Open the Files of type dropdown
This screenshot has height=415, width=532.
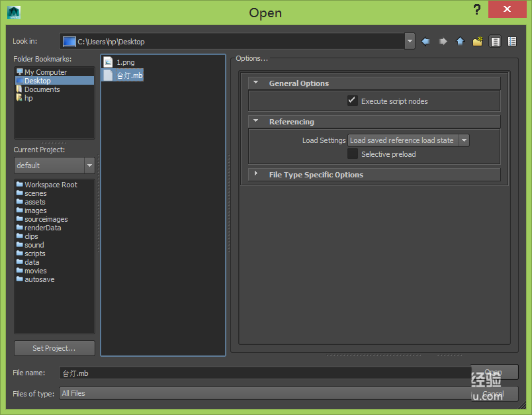pos(265,393)
